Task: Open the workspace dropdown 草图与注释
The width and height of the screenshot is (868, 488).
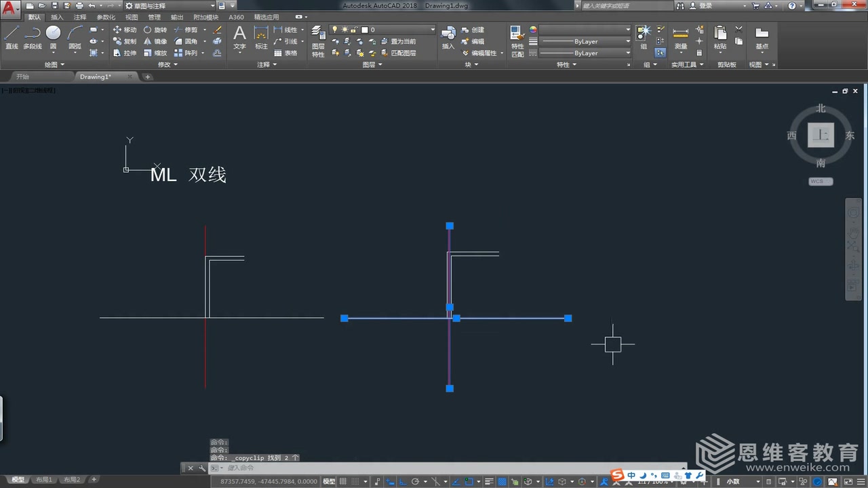Action: point(169,5)
